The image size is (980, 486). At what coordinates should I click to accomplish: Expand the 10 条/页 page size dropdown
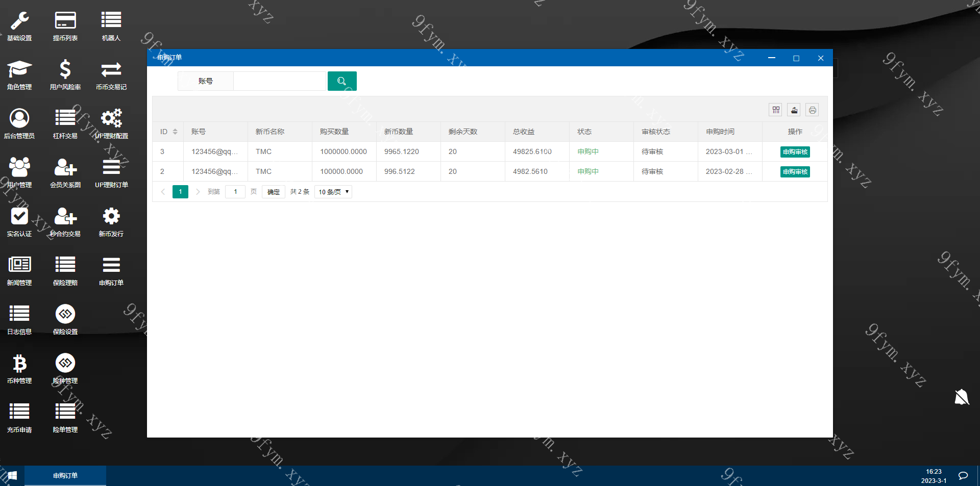coord(333,192)
